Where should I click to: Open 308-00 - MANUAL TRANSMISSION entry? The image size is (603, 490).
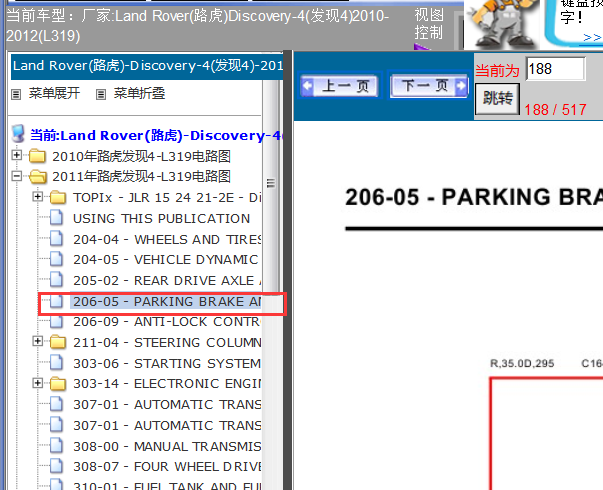[167, 446]
